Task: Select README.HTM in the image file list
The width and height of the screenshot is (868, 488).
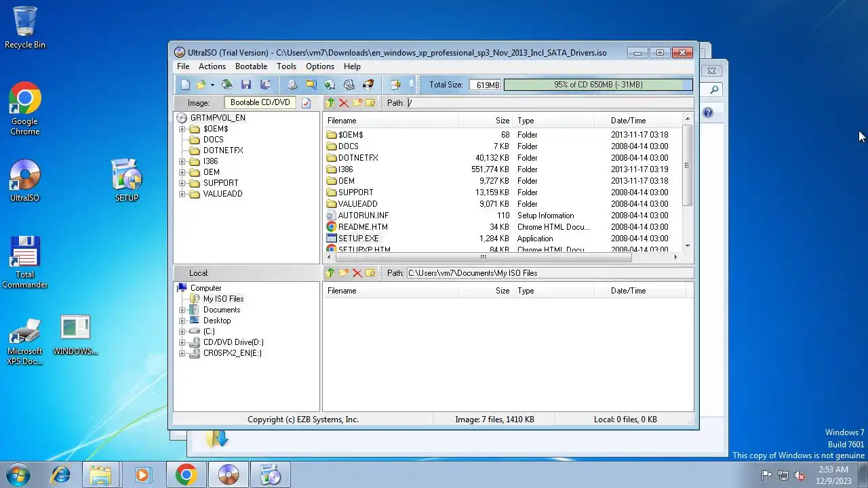Action: pos(363,227)
